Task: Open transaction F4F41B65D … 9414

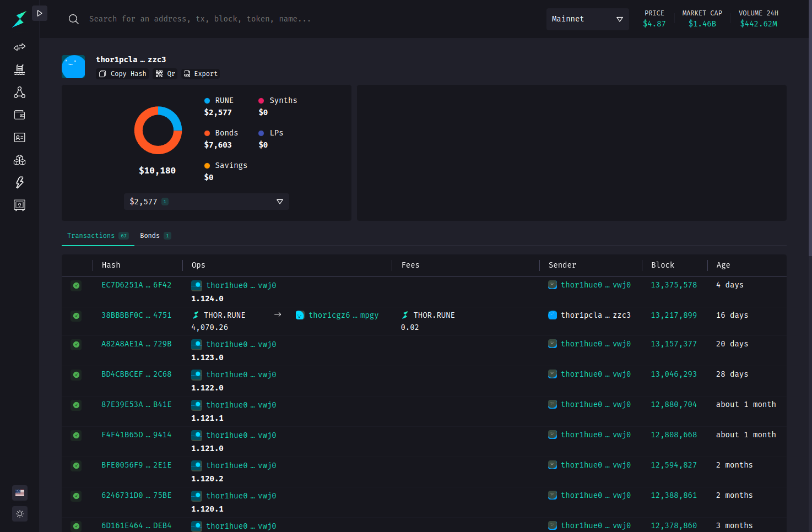Action: pos(136,435)
